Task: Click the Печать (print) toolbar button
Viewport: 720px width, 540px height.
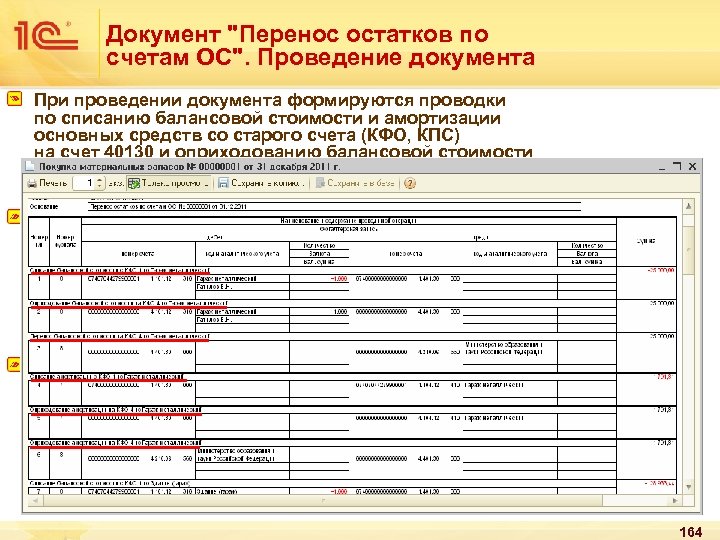Action: 47,183
